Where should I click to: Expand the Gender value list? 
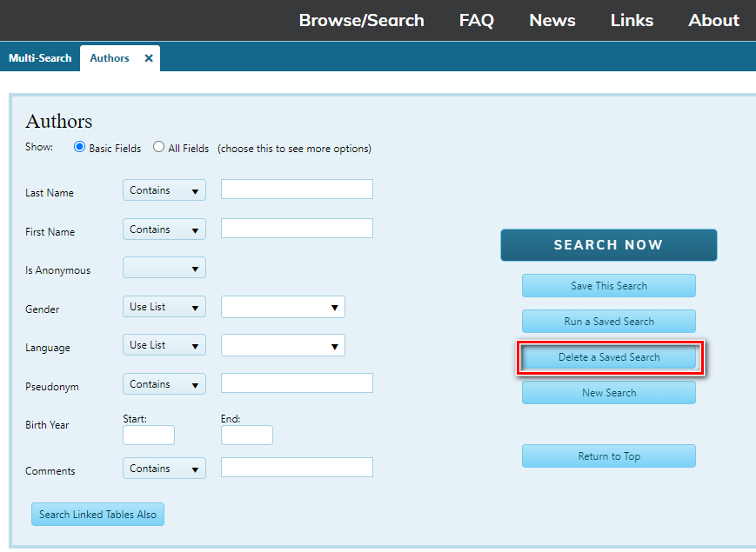point(283,307)
